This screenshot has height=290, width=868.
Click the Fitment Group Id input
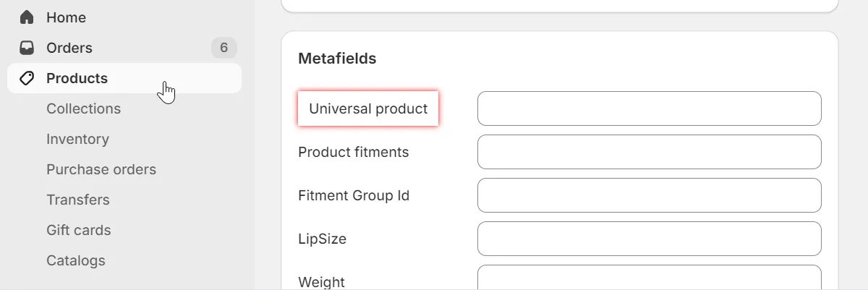(x=649, y=195)
